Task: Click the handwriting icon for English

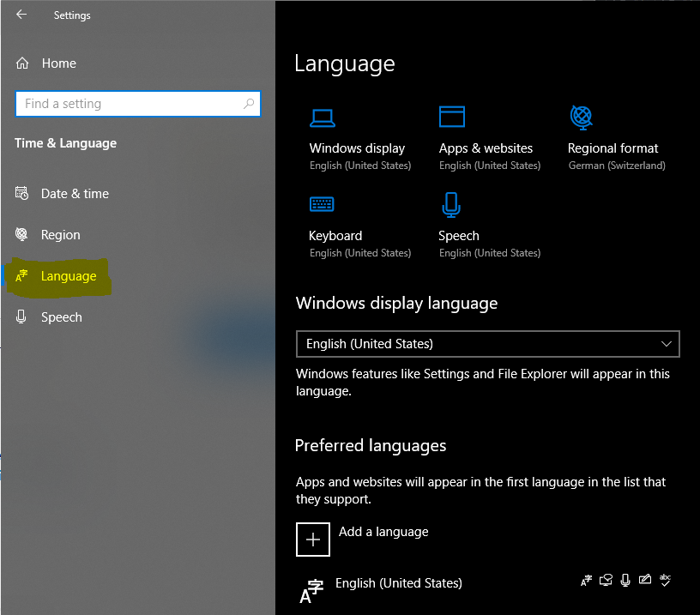Action: tap(644, 579)
